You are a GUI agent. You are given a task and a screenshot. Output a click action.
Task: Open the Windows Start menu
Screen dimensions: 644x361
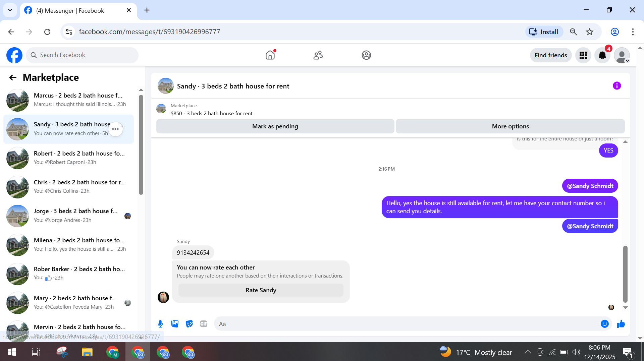(12, 352)
